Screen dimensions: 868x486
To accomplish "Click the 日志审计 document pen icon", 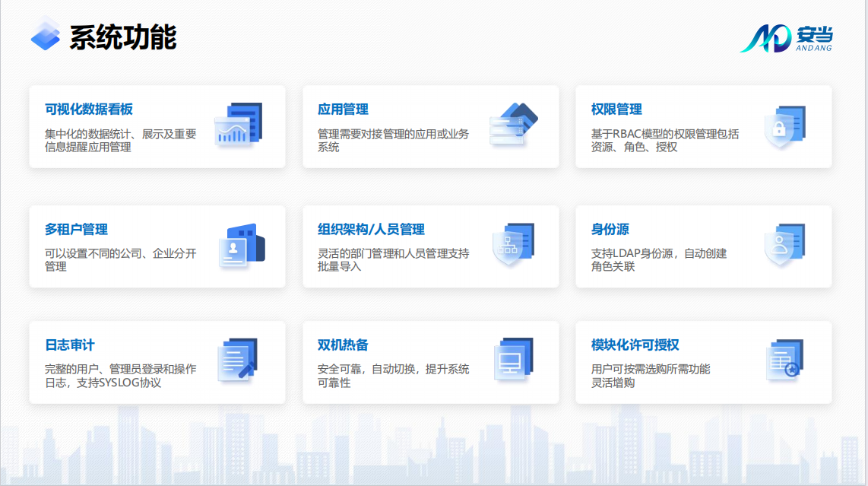I will (x=238, y=361).
